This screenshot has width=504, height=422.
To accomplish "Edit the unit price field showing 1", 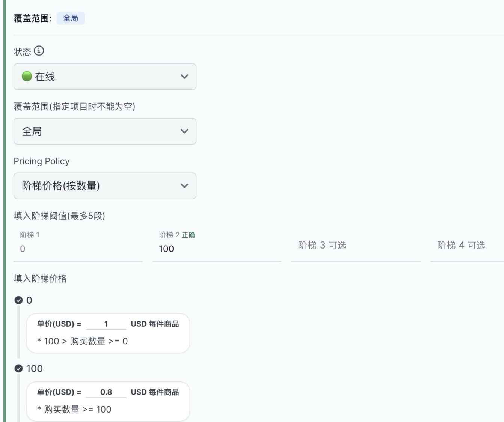I will coord(106,324).
